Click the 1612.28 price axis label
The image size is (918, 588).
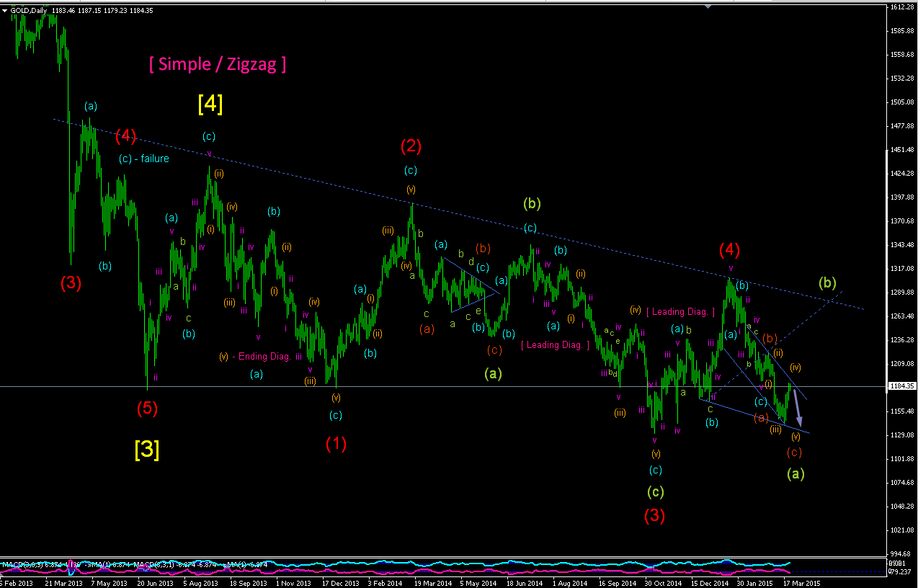pos(901,7)
